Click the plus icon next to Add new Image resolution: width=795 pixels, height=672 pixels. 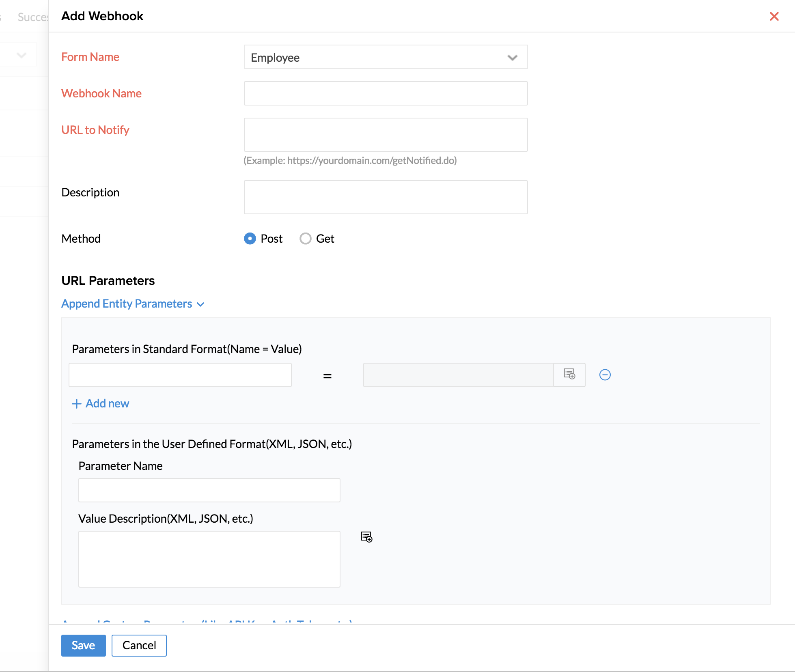coord(76,403)
